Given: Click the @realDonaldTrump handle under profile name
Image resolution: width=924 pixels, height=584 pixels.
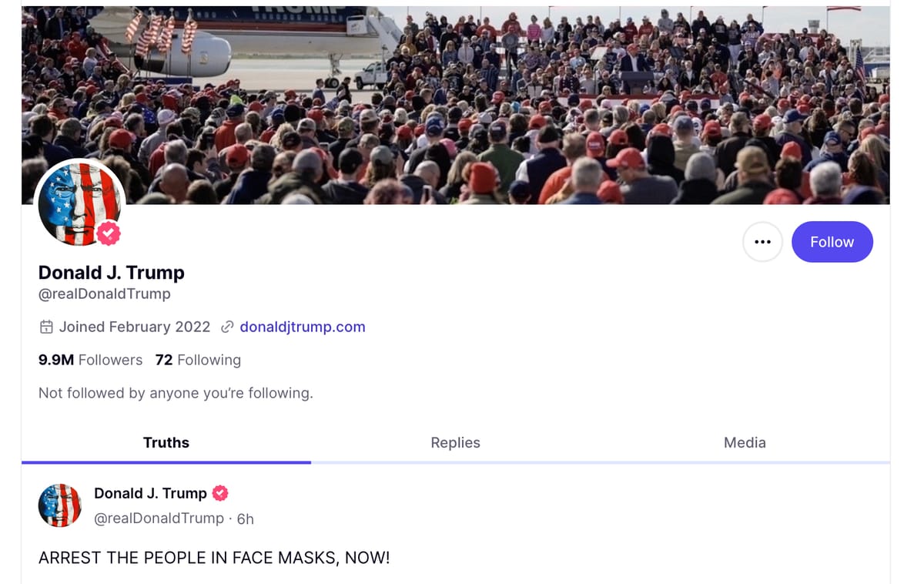Looking at the screenshot, I should pos(105,294).
